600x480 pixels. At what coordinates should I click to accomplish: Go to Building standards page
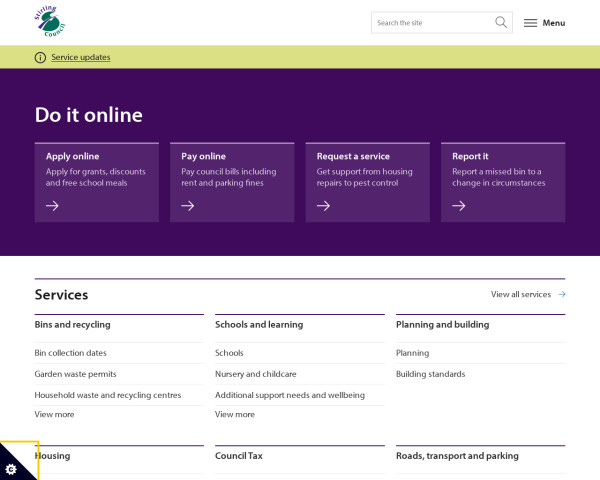[430, 374]
